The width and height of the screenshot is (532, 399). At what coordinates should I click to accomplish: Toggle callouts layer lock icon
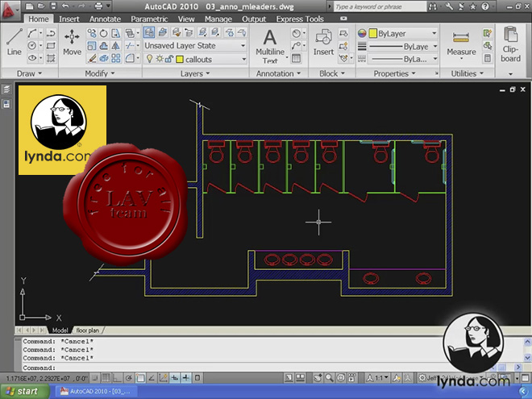169,60
